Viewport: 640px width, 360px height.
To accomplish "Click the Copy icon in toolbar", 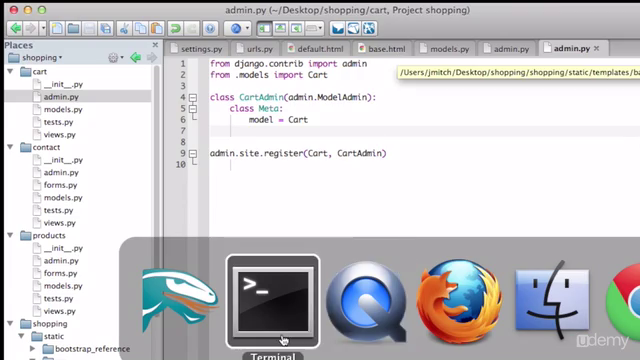I will tap(141, 28).
